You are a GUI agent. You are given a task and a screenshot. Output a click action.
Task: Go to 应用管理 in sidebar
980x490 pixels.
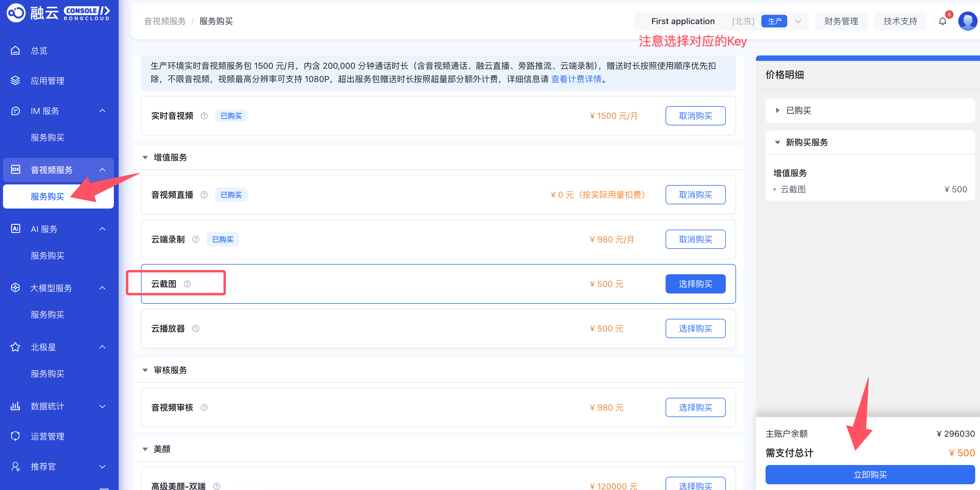48,80
